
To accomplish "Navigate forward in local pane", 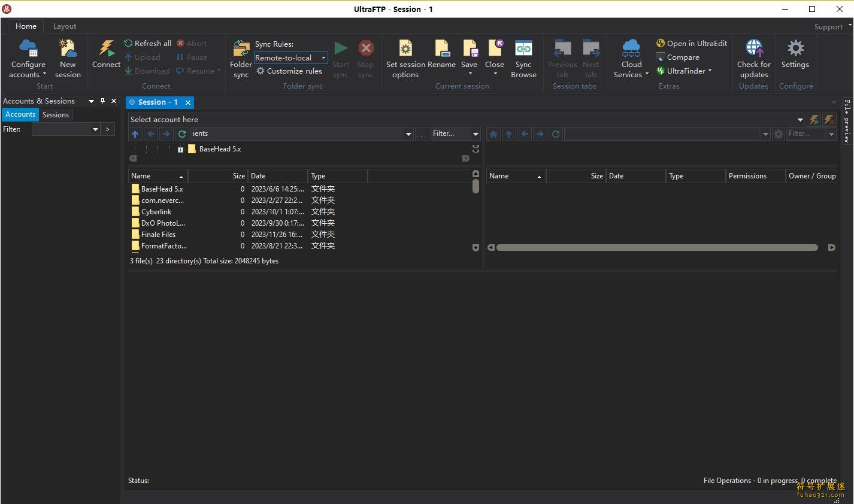I will coord(166,134).
